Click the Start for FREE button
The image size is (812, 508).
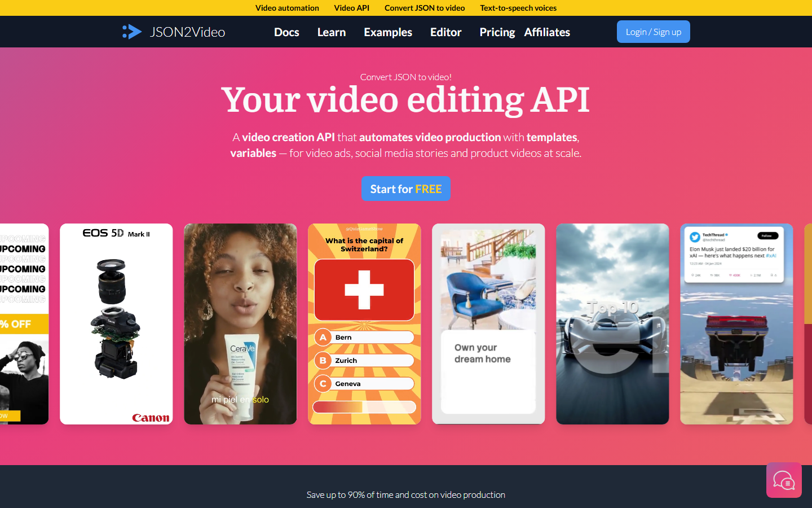[406, 189]
